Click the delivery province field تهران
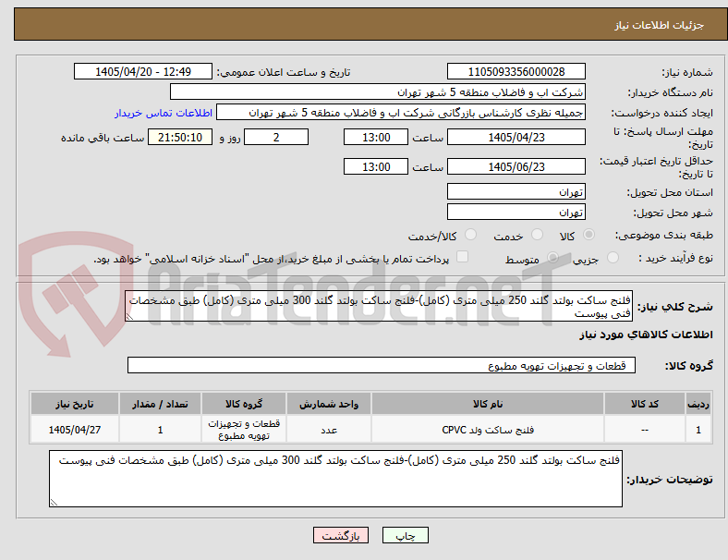Viewport: 728px width, 560px height. tap(516, 191)
